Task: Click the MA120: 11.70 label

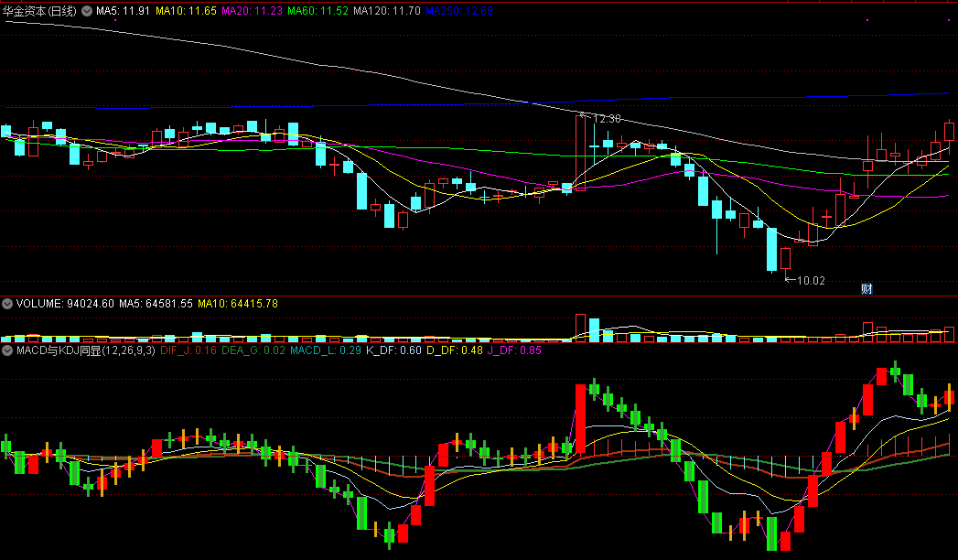Action: click(x=387, y=11)
